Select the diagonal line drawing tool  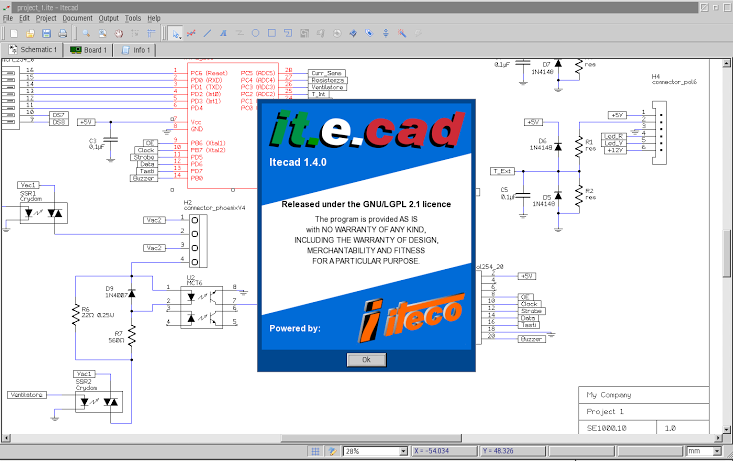pyautogui.click(x=208, y=33)
